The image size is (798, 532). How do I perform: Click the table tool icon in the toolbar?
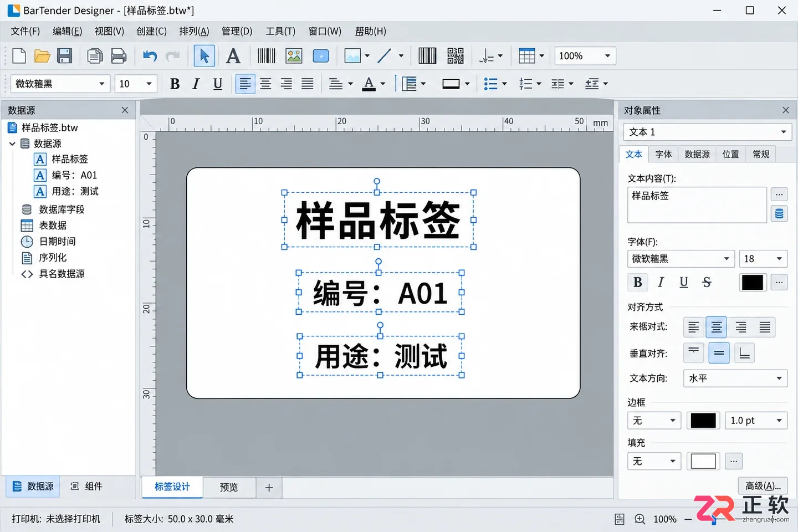pyautogui.click(x=526, y=56)
